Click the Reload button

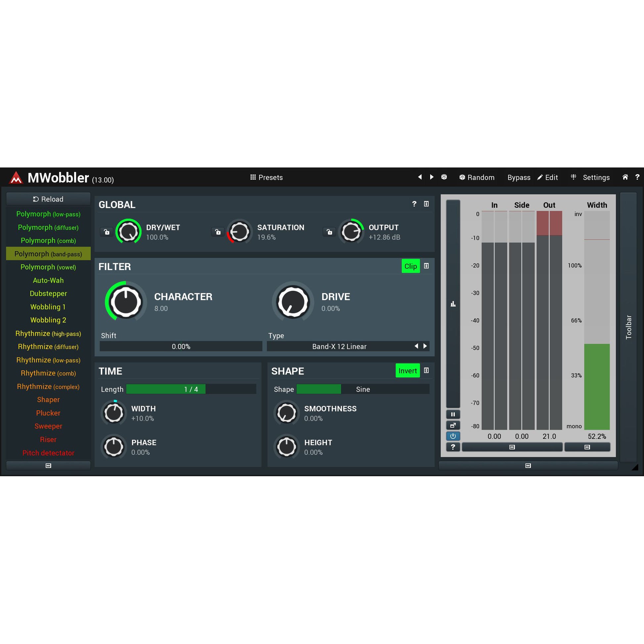48,199
